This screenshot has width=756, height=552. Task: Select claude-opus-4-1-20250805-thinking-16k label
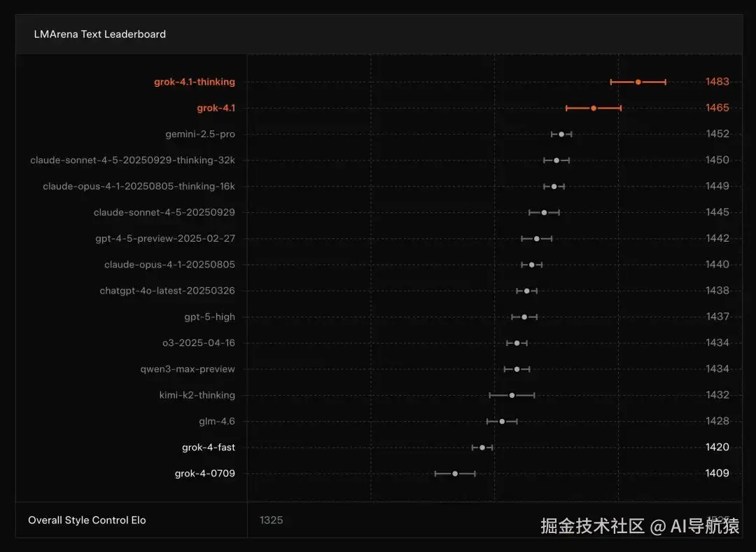139,186
